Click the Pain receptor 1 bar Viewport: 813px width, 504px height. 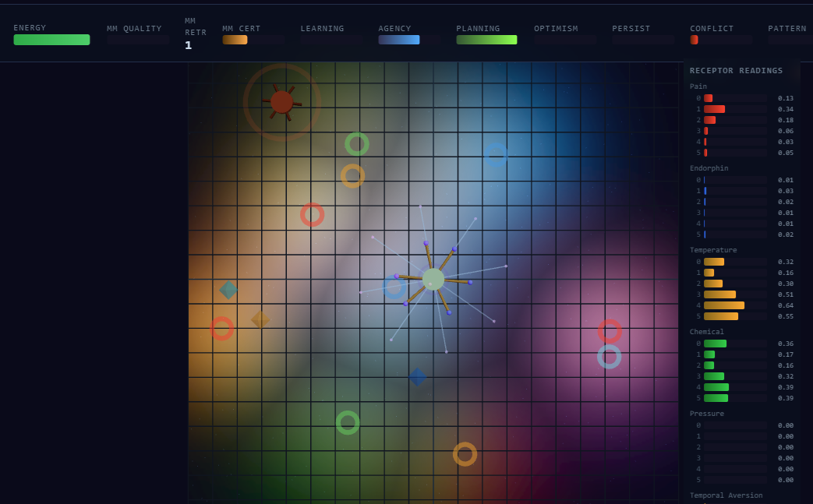point(715,109)
